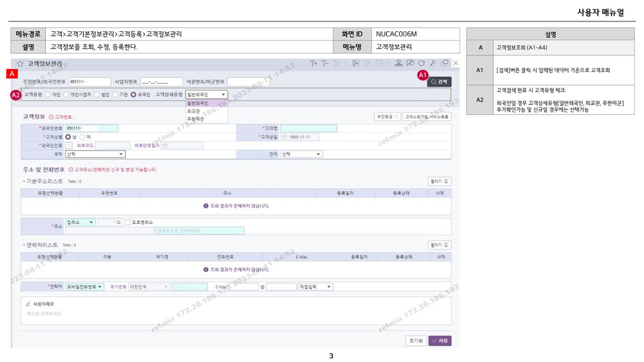This screenshot has width=644, height=362.
Task: Select the 법인 customer type radio
Action: tap(97, 95)
